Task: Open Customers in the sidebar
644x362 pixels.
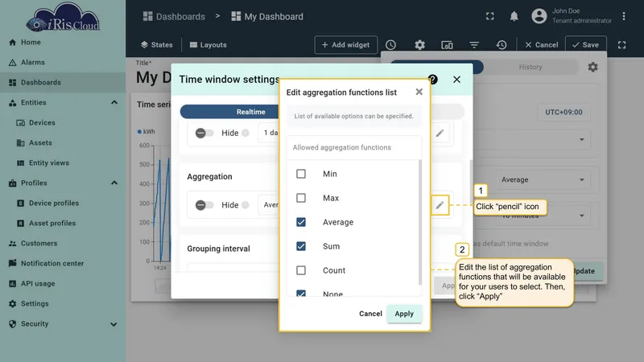Action: point(63,244)
